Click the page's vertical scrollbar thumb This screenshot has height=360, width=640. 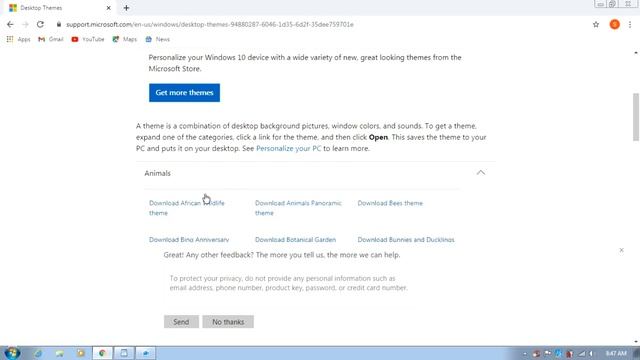[x=636, y=117]
